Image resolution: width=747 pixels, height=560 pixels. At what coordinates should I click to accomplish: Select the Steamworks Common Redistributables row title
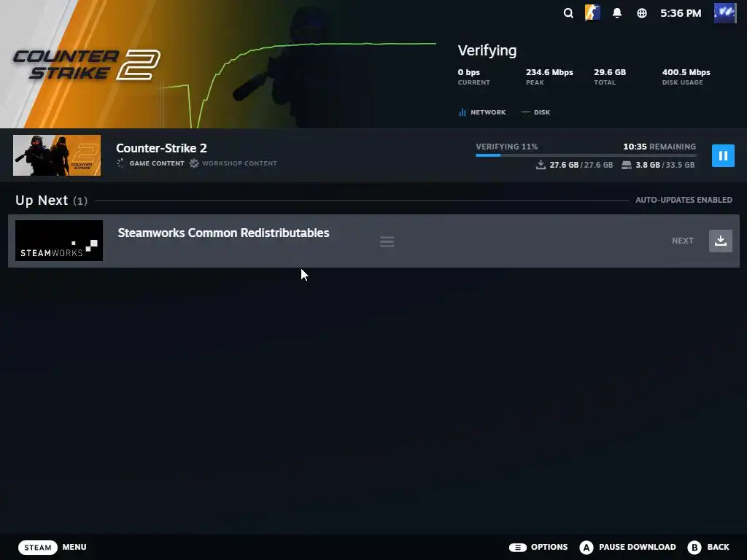click(x=223, y=233)
